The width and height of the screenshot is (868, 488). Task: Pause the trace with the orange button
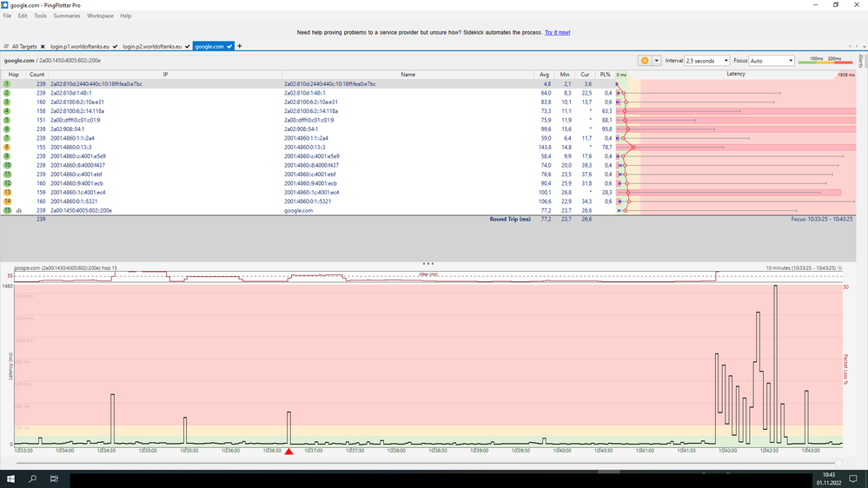click(x=645, y=61)
